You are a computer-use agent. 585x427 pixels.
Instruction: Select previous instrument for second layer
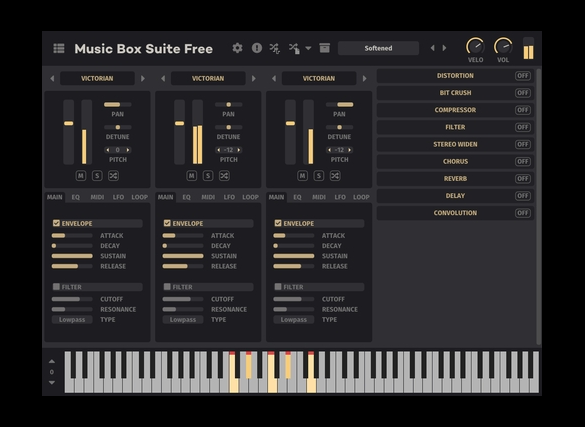tap(163, 79)
